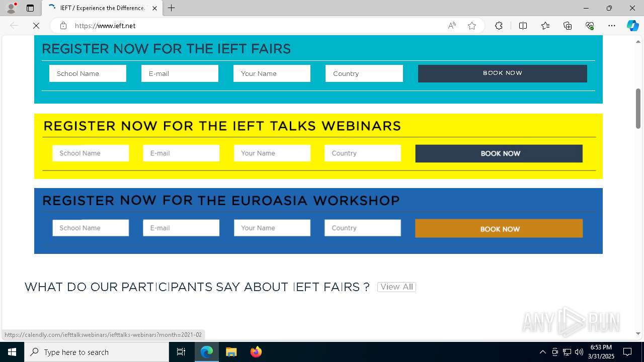Click the taskbar search box
644x362 pixels.
pyautogui.click(x=97, y=352)
